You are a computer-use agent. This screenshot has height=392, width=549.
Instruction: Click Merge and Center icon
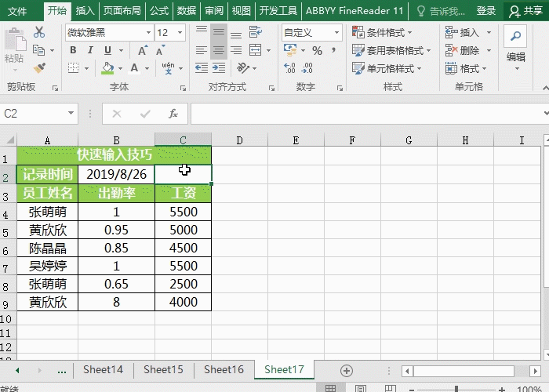[x=255, y=50]
